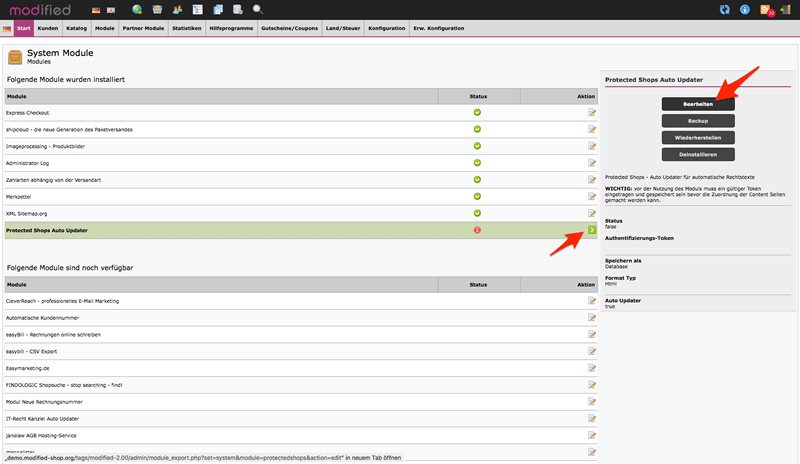
Task: Open the Partner Module menu item
Action: [x=143, y=29]
